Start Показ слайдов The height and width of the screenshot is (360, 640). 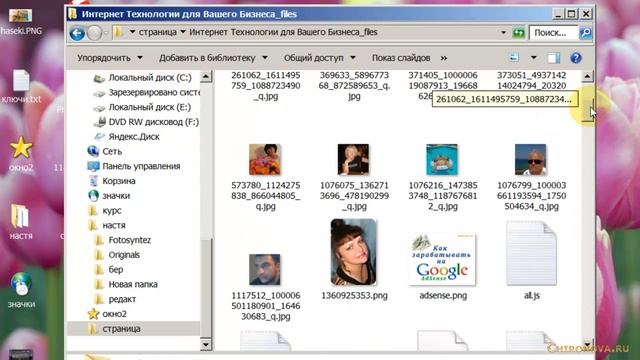tap(401, 58)
